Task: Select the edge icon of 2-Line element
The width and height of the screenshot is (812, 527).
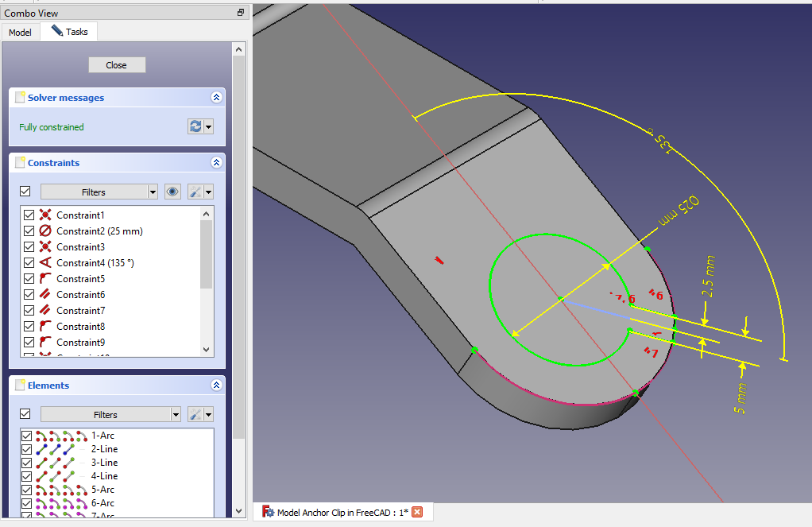Action: [x=43, y=449]
